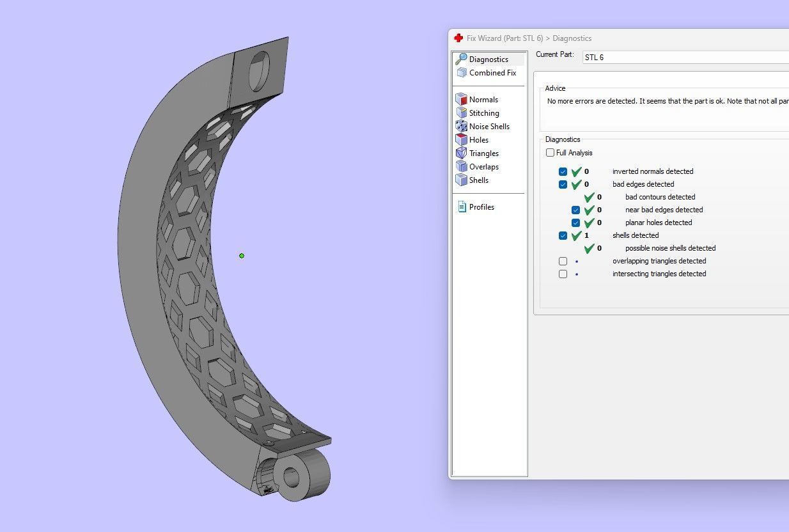Uncheck near bad edges detected checkbox

575,210
